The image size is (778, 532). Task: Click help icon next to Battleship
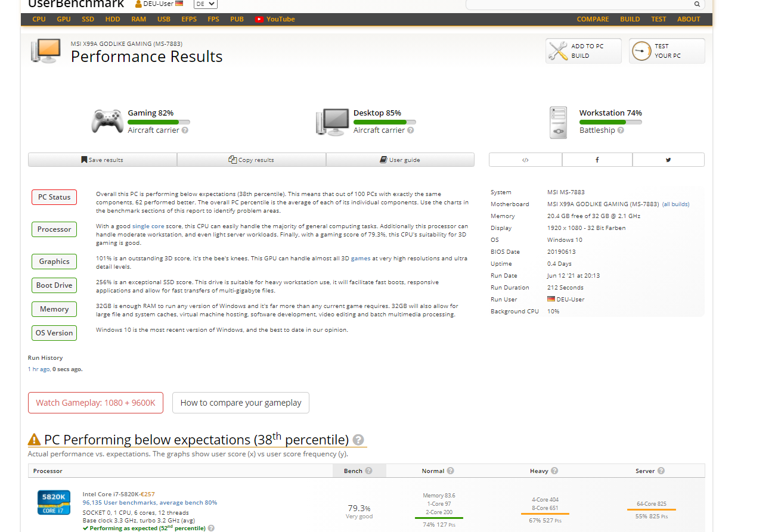click(621, 130)
